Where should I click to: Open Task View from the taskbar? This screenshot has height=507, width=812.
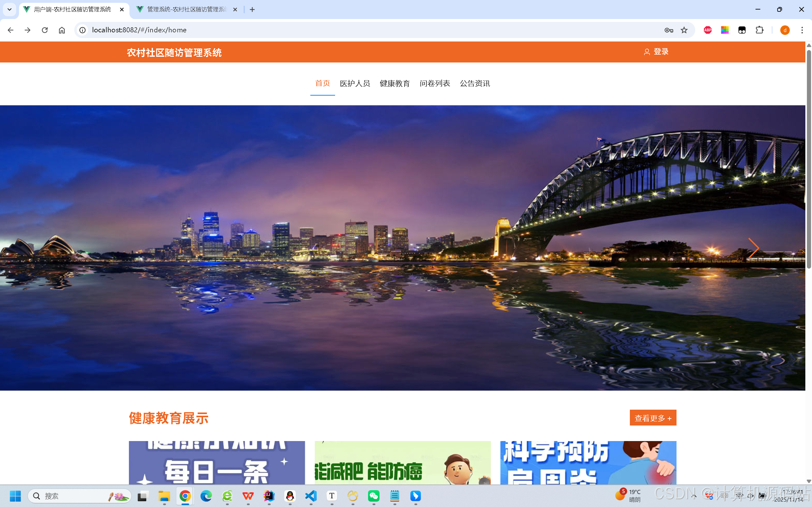click(142, 496)
